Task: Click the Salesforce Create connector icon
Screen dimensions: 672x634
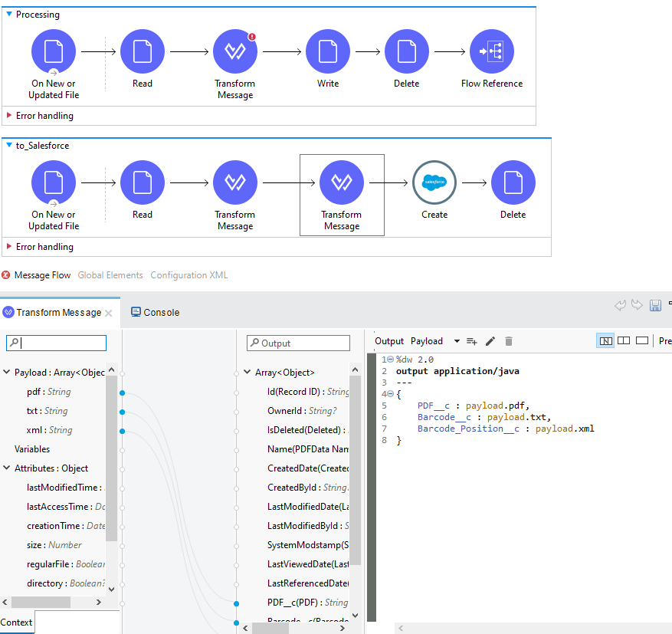Action: 434,182
